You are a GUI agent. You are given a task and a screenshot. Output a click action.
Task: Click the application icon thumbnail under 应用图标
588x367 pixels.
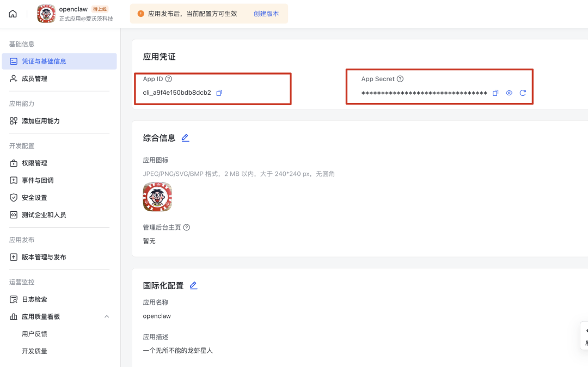click(157, 197)
